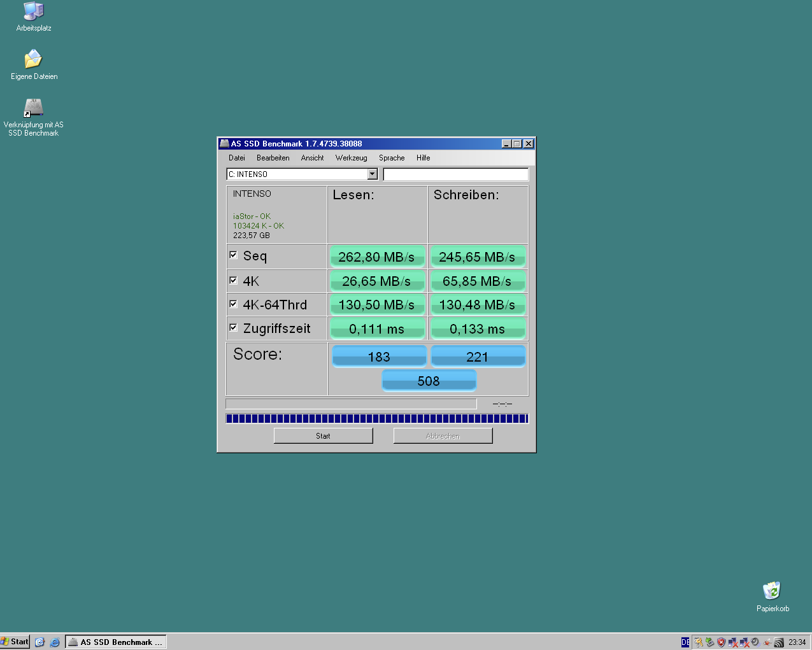Click the AS SSD Benchmark title bar icon
The height and width of the screenshot is (650, 812).
tap(224, 144)
